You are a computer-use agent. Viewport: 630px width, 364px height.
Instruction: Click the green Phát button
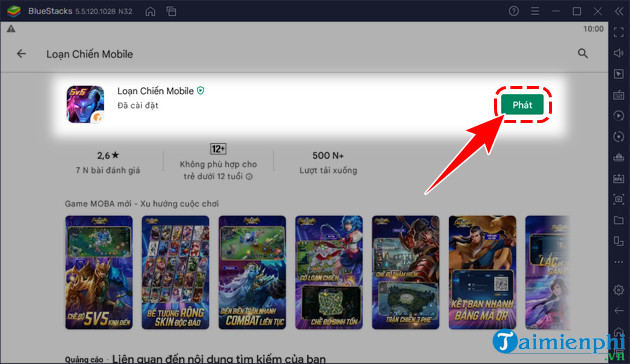522,105
